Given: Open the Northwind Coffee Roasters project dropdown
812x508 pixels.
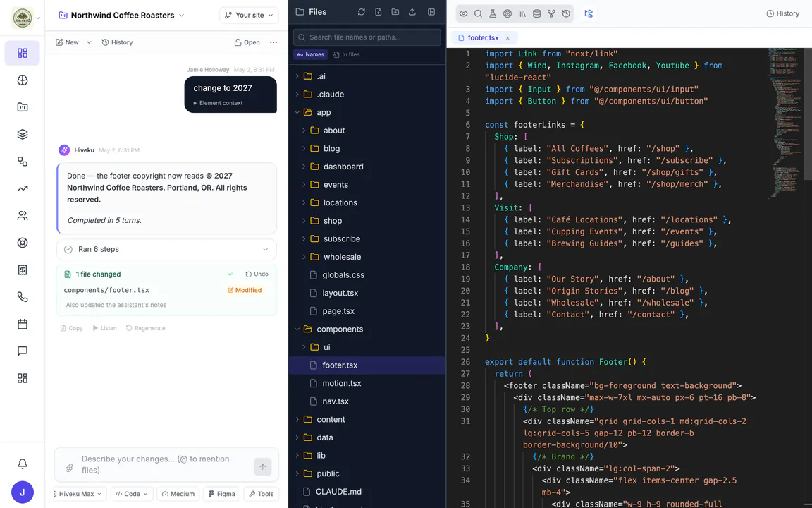Looking at the screenshot, I should click(122, 15).
